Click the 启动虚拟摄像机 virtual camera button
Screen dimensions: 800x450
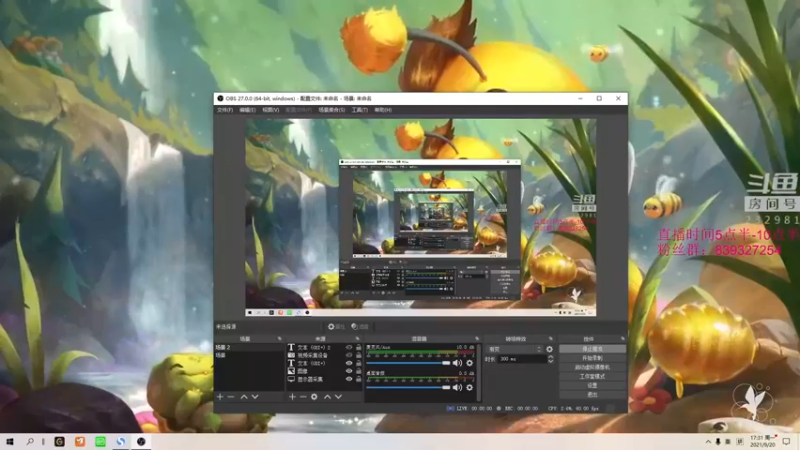coord(592,367)
